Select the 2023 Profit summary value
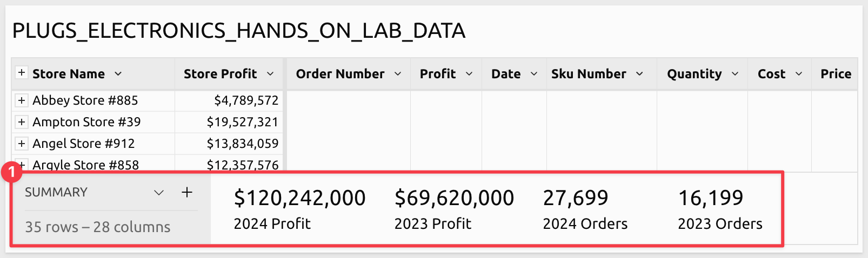The image size is (868, 258). click(x=454, y=199)
